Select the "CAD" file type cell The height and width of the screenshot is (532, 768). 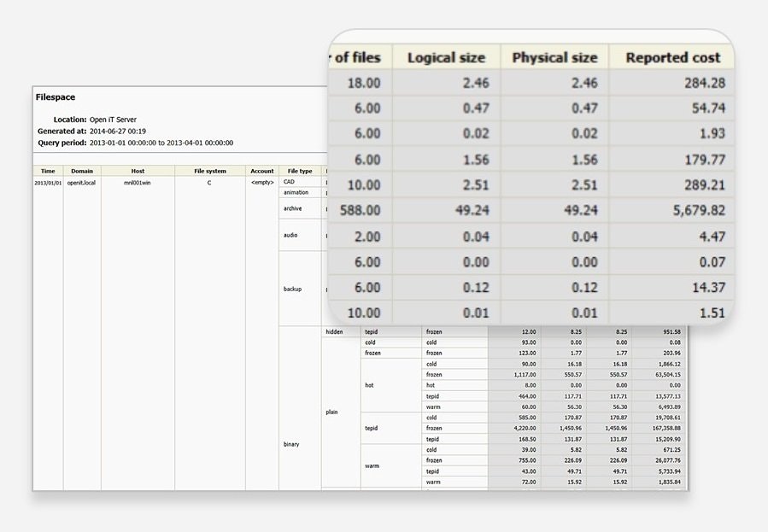[290, 181]
